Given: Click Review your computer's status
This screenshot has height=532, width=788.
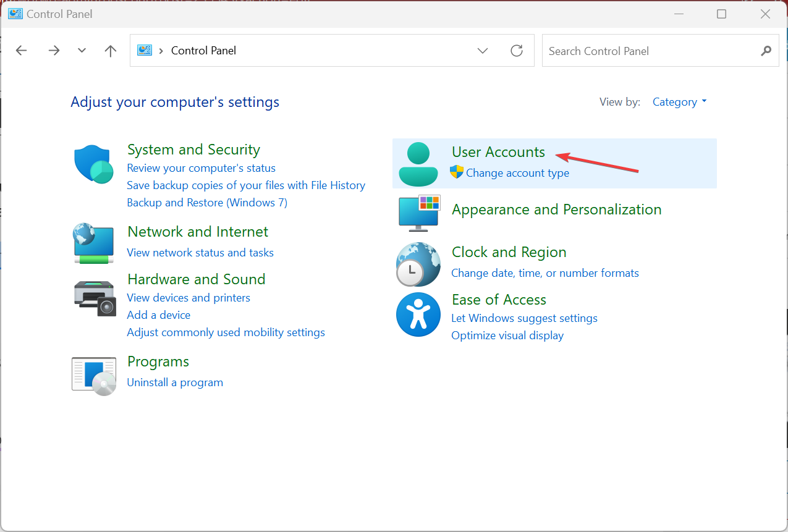Looking at the screenshot, I should [x=201, y=168].
